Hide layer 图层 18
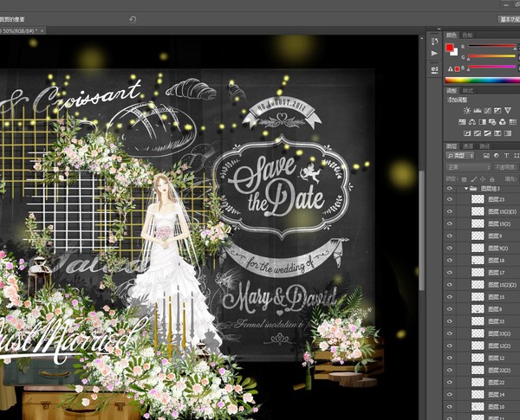Viewport: 520px width, 420px height. [x=450, y=260]
